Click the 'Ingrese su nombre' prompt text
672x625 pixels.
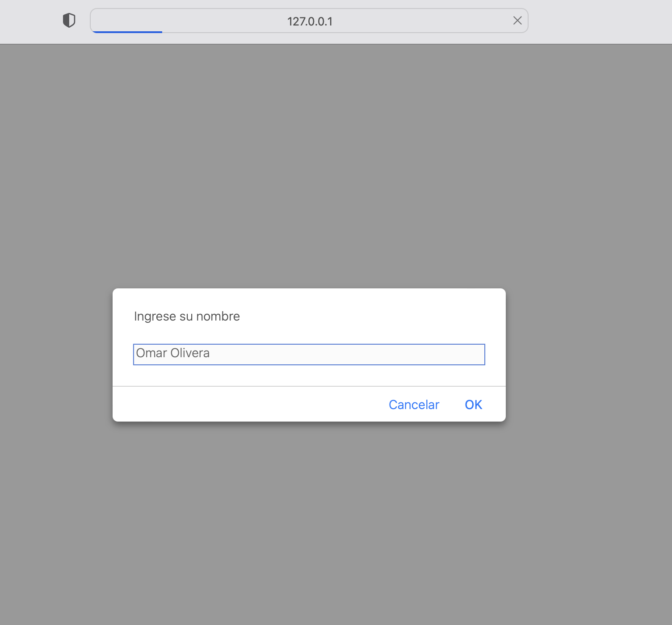pyautogui.click(x=187, y=317)
